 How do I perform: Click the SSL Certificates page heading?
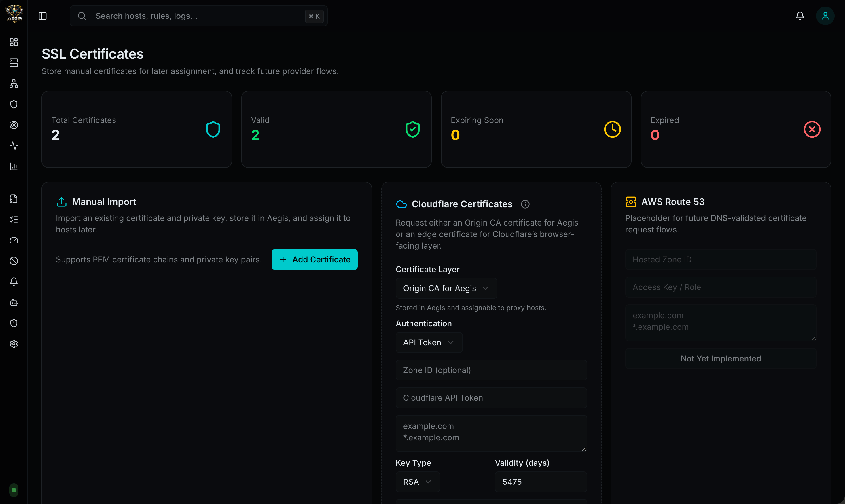(92, 54)
